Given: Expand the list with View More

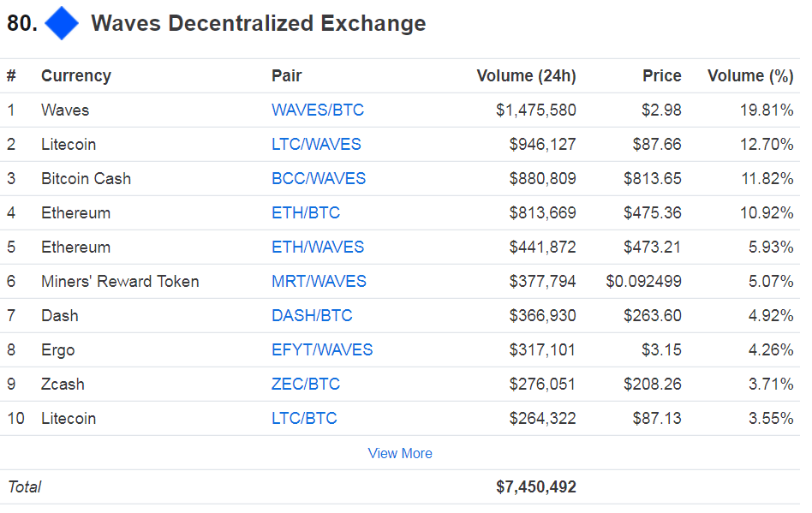Looking at the screenshot, I should (x=400, y=453).
